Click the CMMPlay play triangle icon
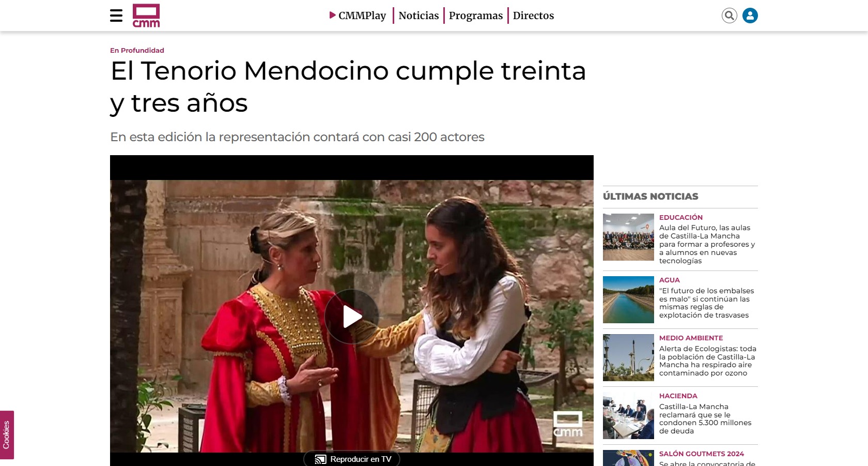 click(333, 16)
